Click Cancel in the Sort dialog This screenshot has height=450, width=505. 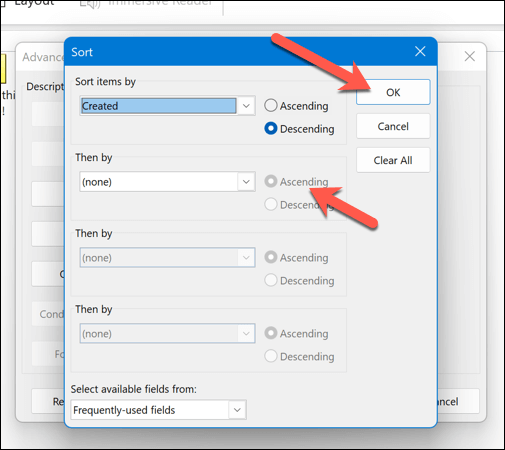[393, 126]
